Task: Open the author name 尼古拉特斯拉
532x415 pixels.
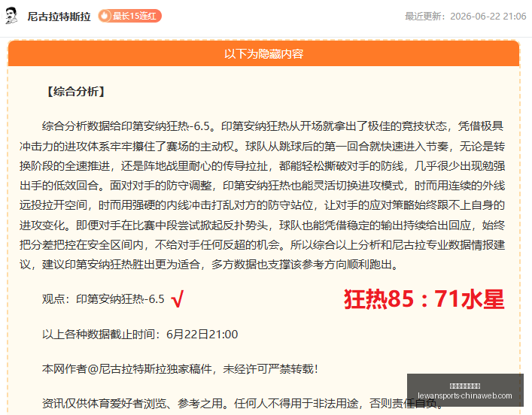Action: coord(59,17)
